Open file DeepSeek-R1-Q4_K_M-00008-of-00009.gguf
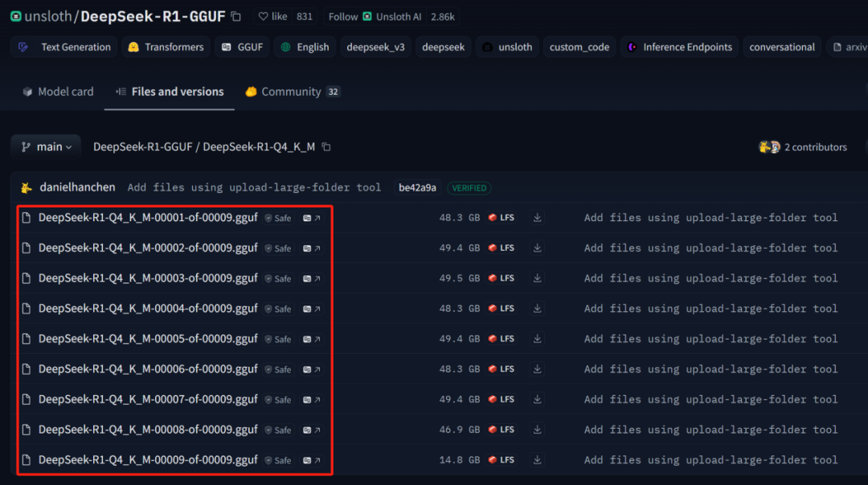868x485 pixels. tap(148, 430)
